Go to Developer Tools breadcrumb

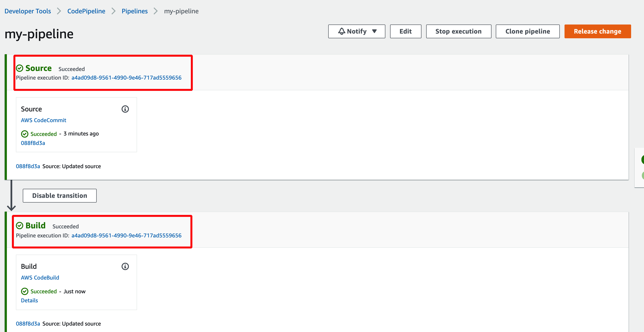point(28,11)
